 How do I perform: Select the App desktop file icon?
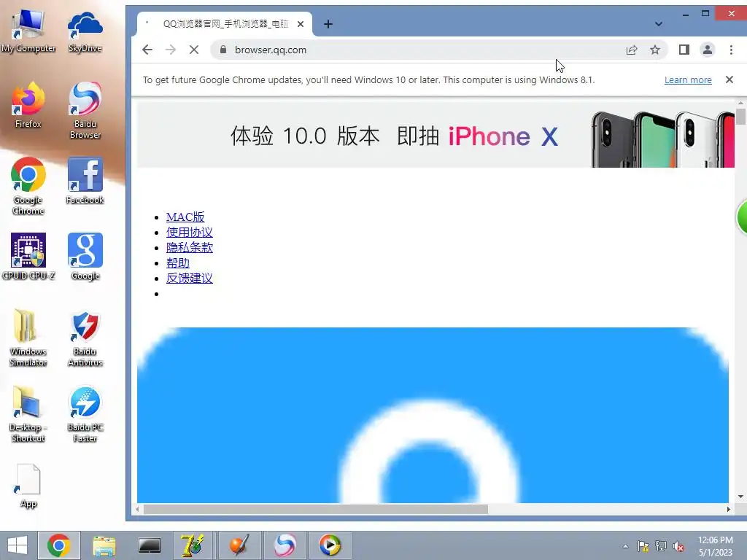(x=28, y=486)
